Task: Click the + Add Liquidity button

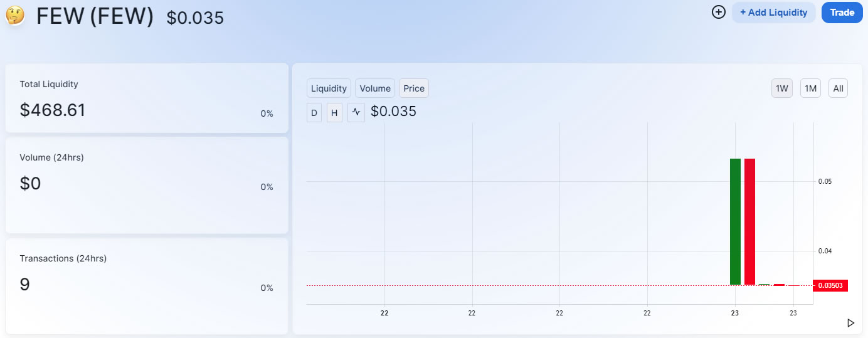Action: tap(774, 13)
